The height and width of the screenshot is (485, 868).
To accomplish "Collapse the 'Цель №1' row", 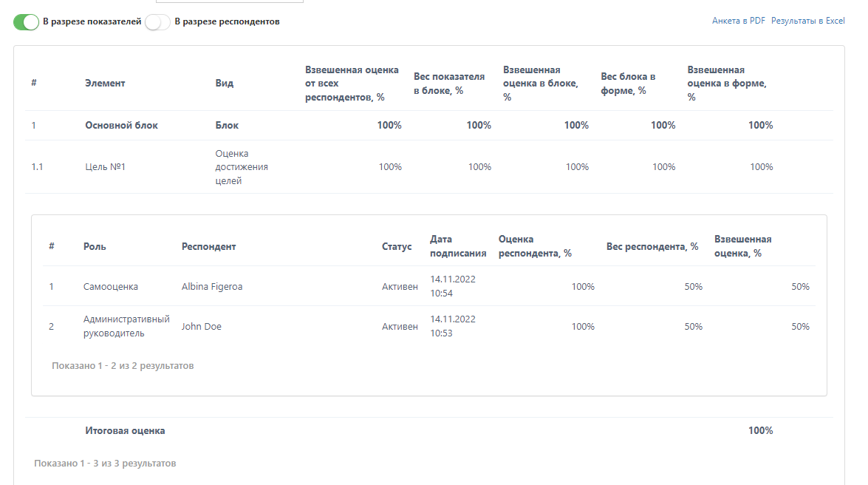I will tap(429, 167).
